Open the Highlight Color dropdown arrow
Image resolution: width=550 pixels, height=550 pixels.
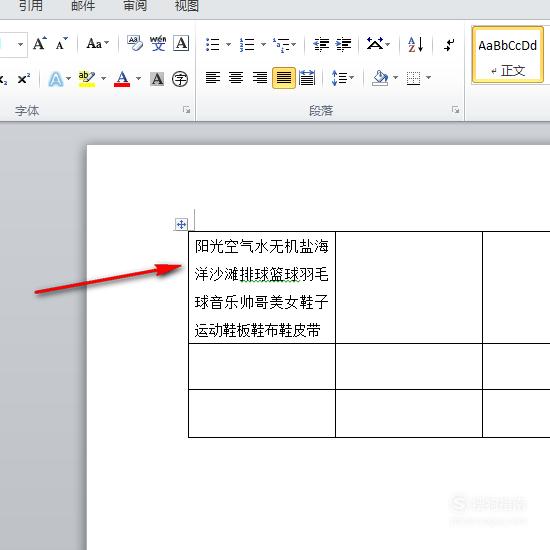click(103, 78)
